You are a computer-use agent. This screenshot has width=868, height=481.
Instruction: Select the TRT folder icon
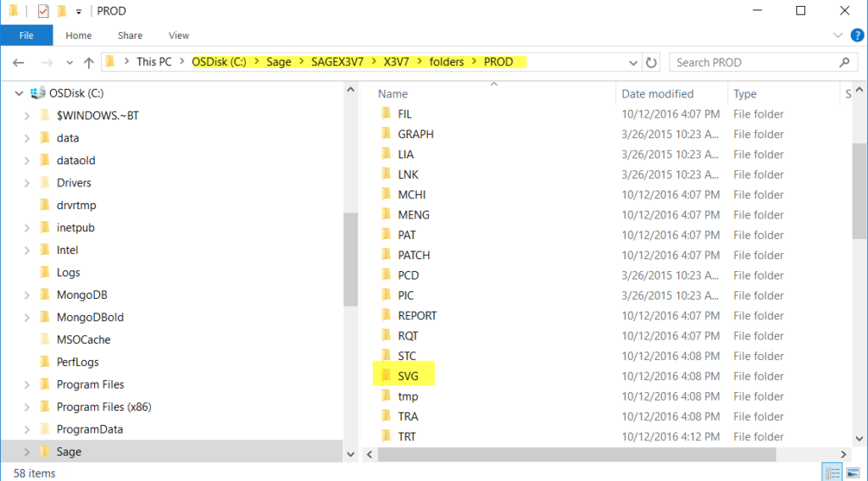tap(387, 436)
